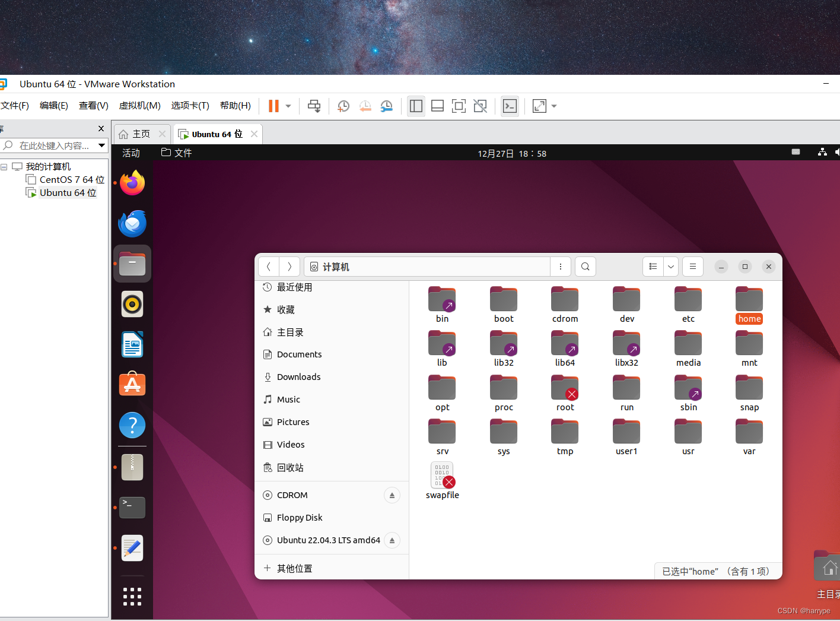Viewport: 840px width, 621px height.
Task: Open the Help icon in the dock
Action: 132,425
